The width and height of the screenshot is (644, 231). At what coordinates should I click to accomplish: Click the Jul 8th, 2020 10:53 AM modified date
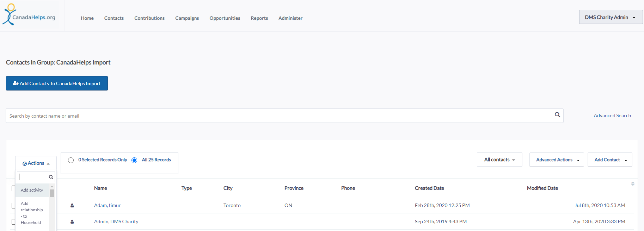coord(600,205)
